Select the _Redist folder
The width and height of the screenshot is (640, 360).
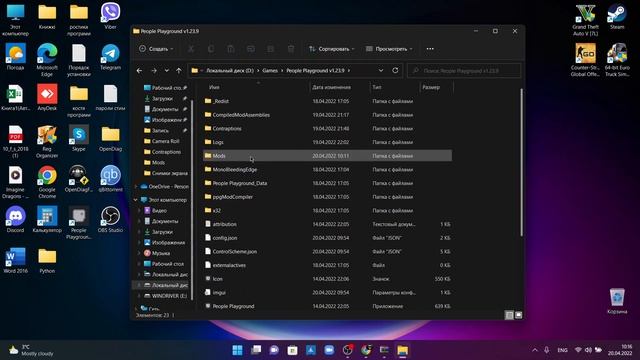[327, 101]
